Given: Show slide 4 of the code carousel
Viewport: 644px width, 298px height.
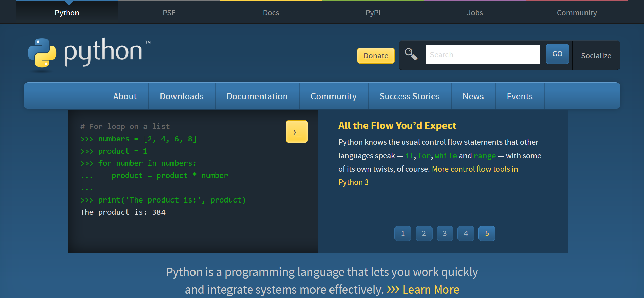Looking at the screenshot, I should (x=466, y=233).
